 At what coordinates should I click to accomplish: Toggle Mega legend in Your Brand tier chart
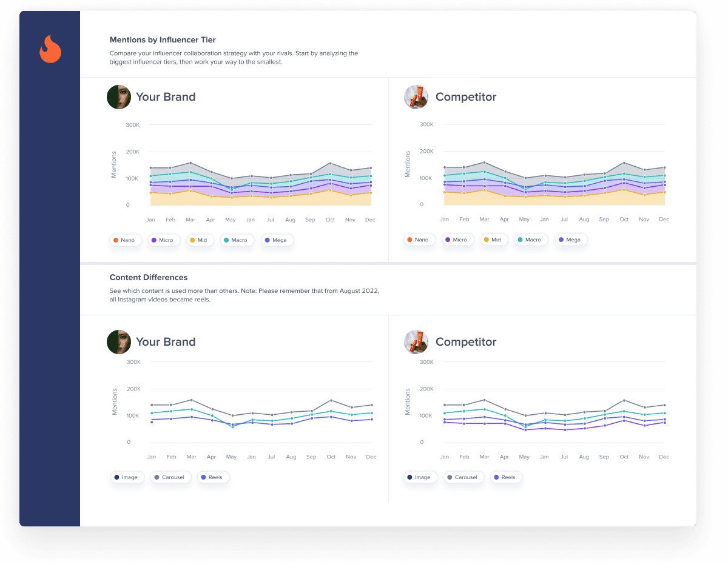point(277,240)
